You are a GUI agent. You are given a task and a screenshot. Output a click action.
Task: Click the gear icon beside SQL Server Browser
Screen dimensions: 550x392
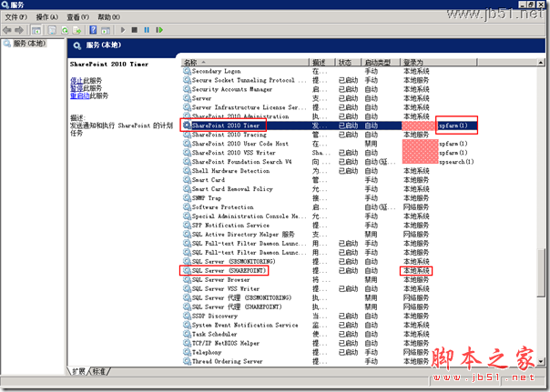pos(187,279)
